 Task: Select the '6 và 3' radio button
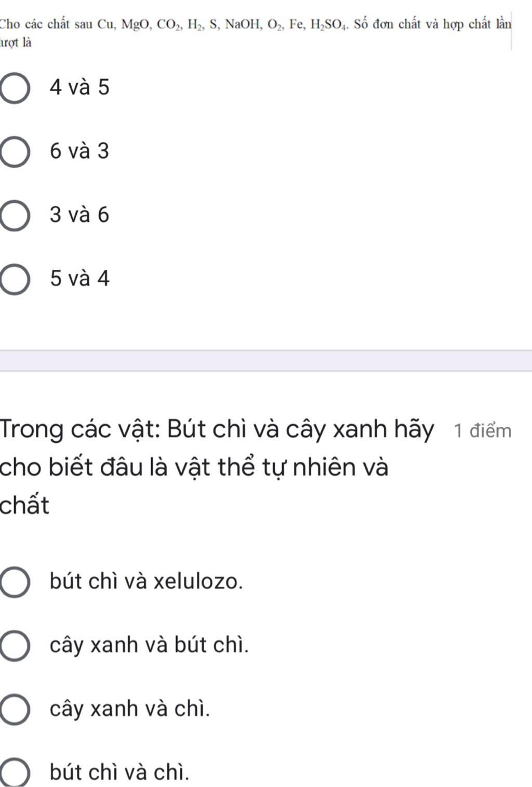[x=14, y=152]
